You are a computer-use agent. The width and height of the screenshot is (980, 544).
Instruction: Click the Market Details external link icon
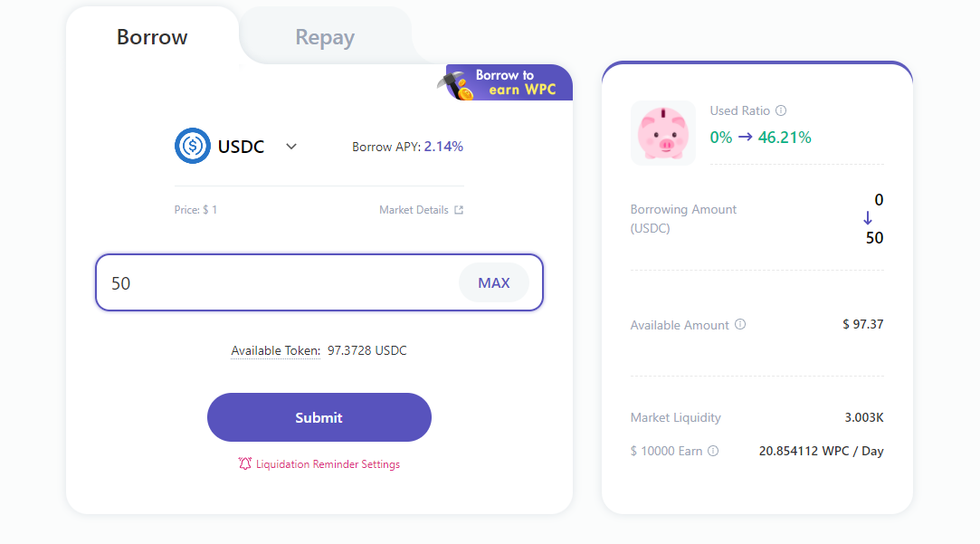pyautogui.click(x=459, y=210)
